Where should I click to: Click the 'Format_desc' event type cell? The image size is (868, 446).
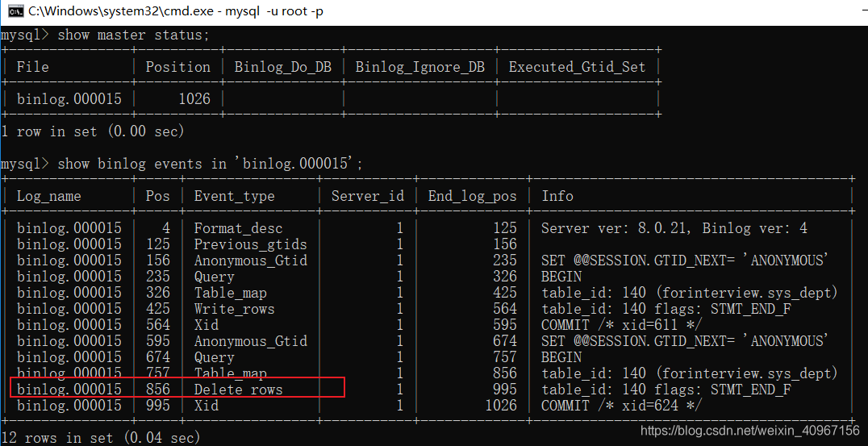238,228
